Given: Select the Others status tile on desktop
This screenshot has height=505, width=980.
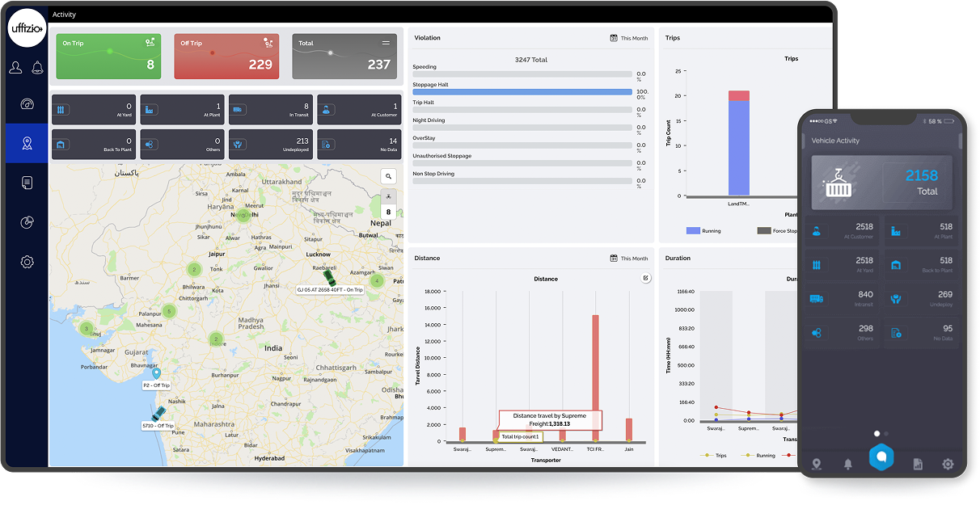Looking at the screenshot, I should coord(183,144).
